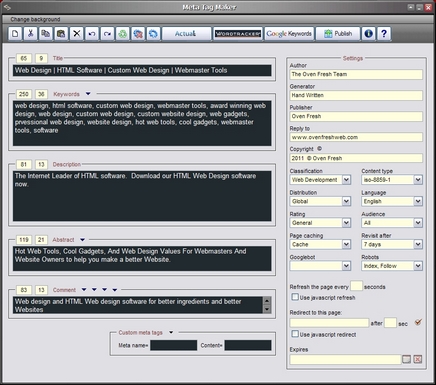
Task: Open the Custom meta tags arrow
Action: point(171,332)
